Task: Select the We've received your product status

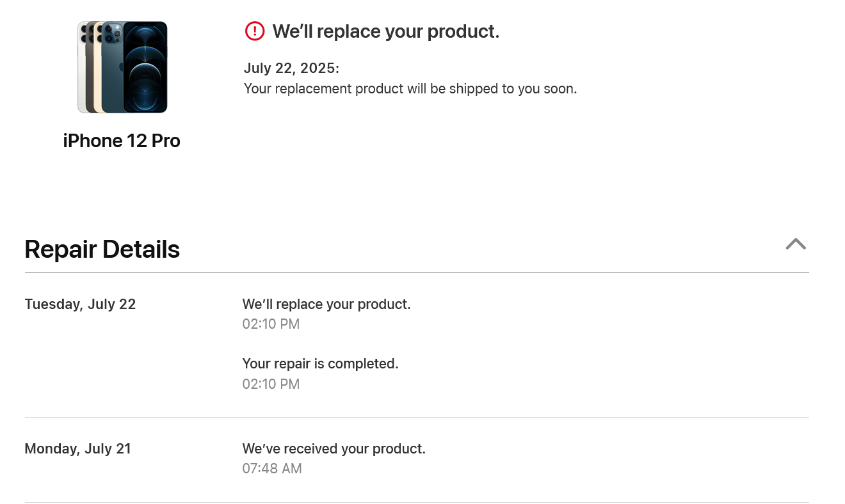Action: (x=334, y=448)
